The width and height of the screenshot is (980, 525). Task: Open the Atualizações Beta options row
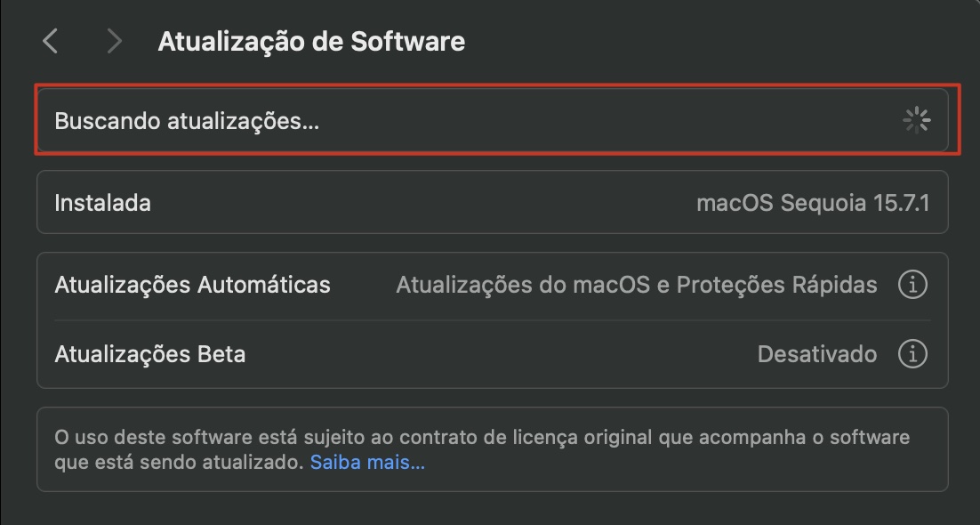coord(489,353)
